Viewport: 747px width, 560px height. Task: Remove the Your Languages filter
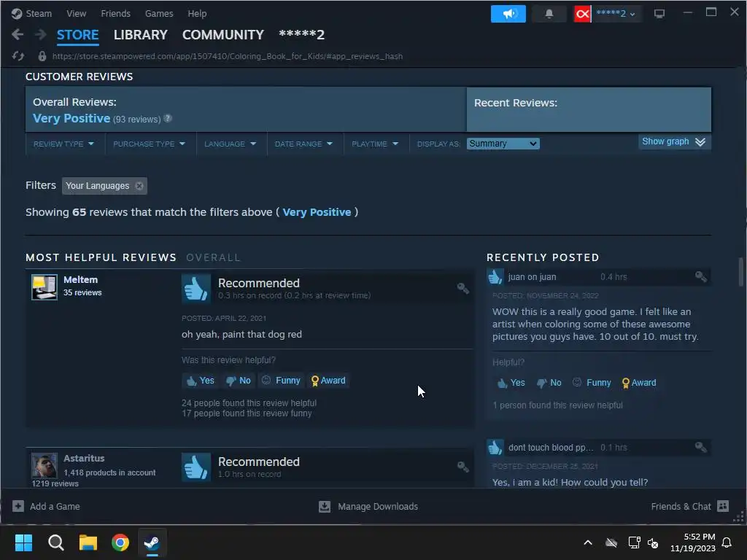tap(139, 186)
